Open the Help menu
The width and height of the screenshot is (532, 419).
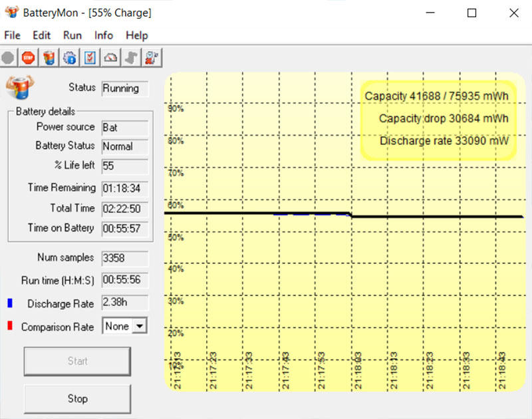[136, 35]
